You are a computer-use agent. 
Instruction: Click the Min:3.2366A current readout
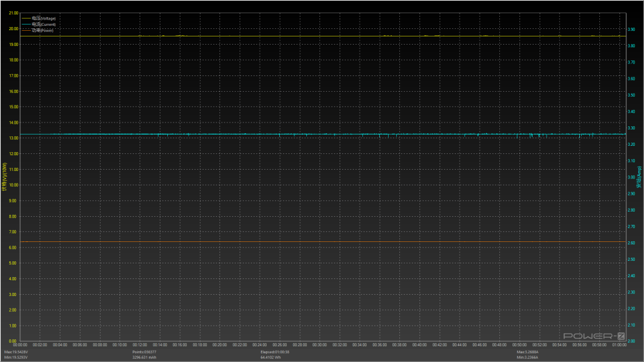pyautogui.click(x=528, y=358)
